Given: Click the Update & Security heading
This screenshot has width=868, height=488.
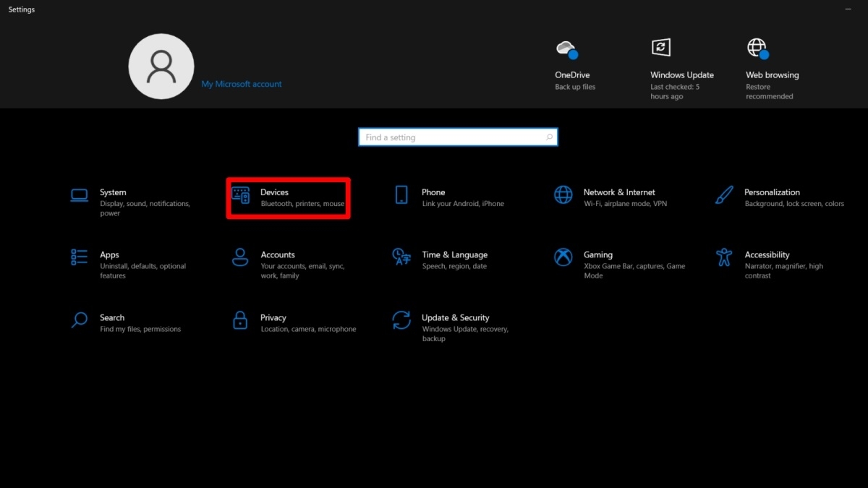Looking at the screenshot, I should pos(456,317).
